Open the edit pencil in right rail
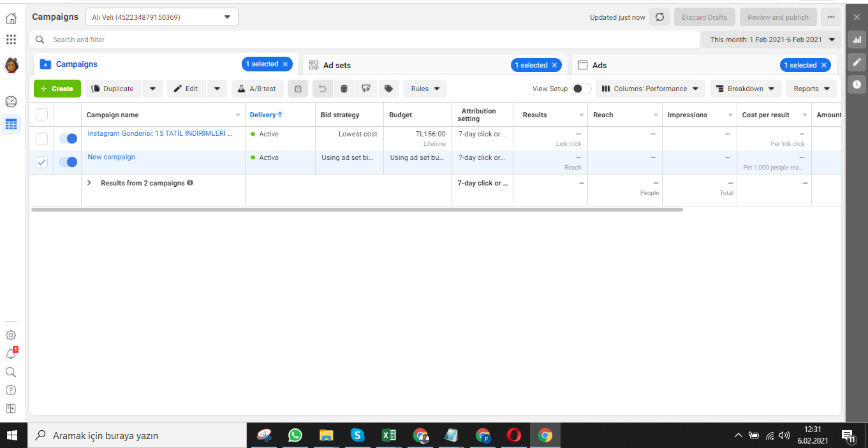The height and width of the screenshot is (448, 868). point(857,62)
